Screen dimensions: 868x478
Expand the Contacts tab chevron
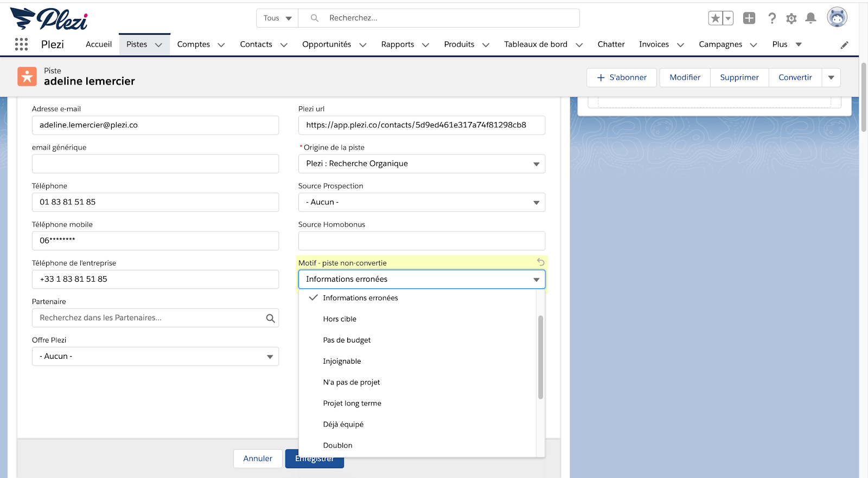[284, 45]
